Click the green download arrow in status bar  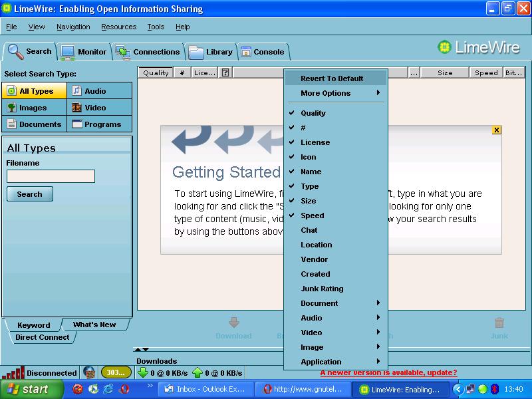click(143, 372)
